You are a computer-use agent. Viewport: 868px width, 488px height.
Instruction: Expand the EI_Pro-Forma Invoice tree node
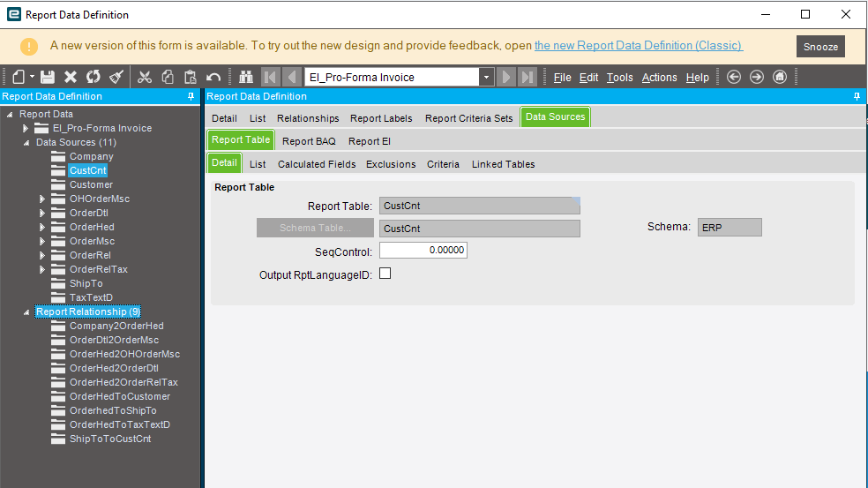click(26, 128)
